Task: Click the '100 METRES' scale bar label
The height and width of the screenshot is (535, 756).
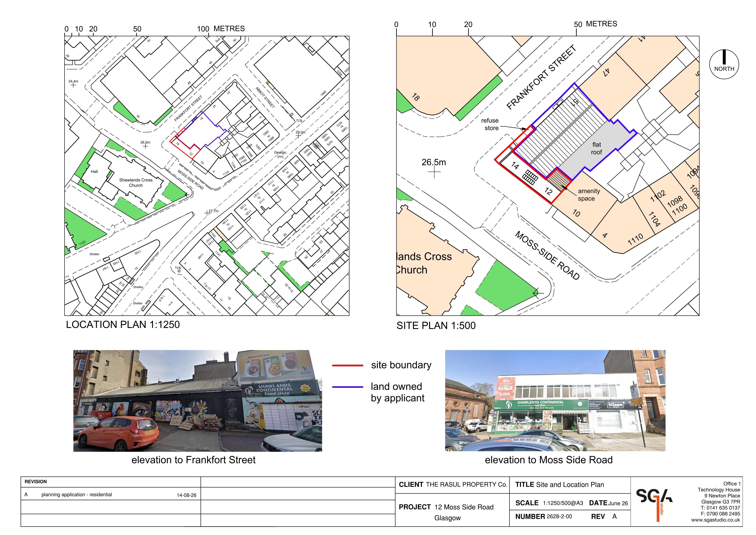Action: pyautogui.click(x=221, y=29)
